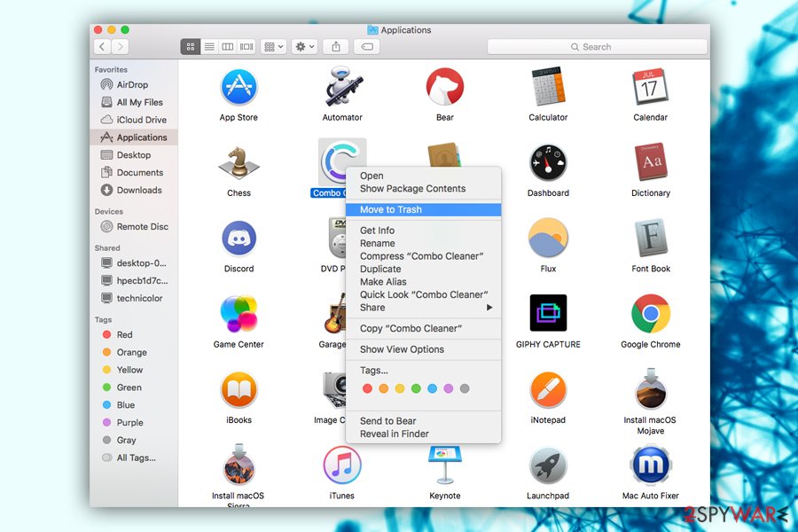
Task: Choose Open from the context menu
Action: (x=423, y=176)
